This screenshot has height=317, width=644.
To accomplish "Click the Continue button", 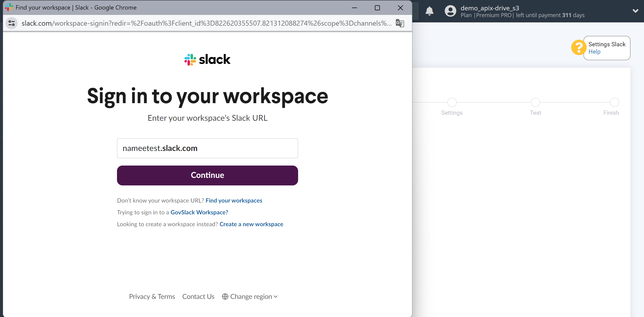I will (207, 175).
